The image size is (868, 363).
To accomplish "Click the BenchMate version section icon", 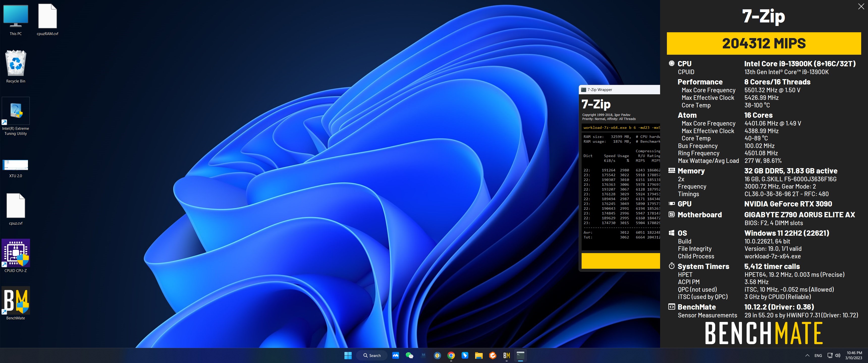I will (671, 307).
